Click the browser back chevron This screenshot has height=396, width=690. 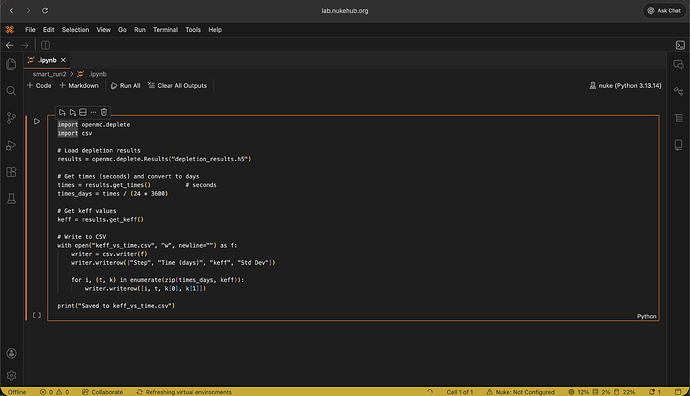point(11,11)
